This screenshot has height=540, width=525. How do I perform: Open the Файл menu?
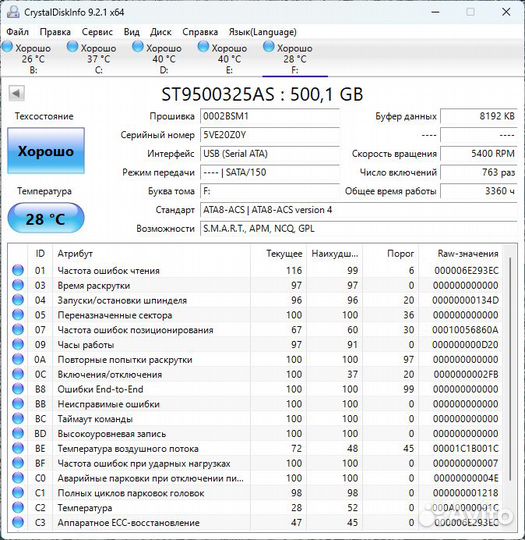point(18,32)
